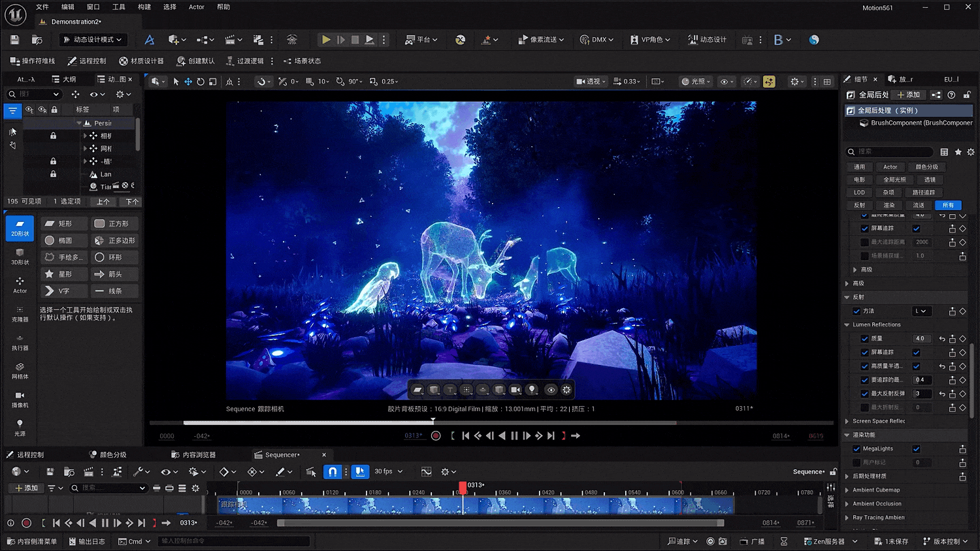Toggle the 方法 override checkbox

pos(857,311)
